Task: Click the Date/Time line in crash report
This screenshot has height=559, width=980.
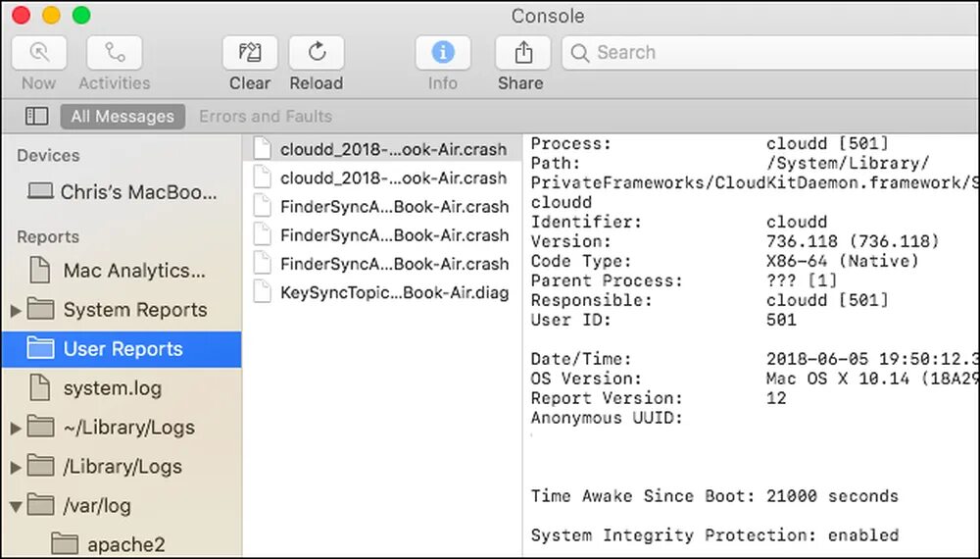Action: (x=755, y=359)
